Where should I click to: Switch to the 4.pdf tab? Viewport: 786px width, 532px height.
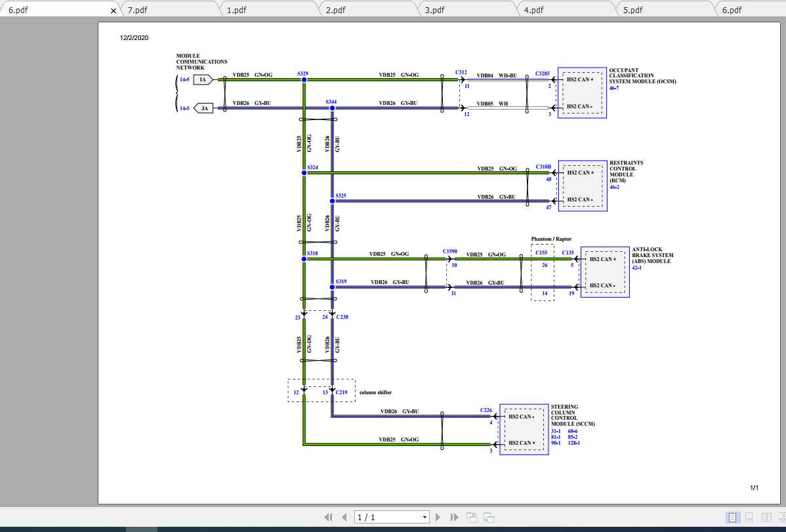pyautogui.click(x=566, y=10)
